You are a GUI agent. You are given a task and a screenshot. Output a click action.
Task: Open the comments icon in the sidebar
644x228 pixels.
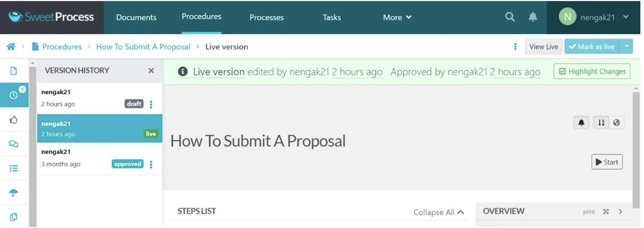click(x=13, y=145)
